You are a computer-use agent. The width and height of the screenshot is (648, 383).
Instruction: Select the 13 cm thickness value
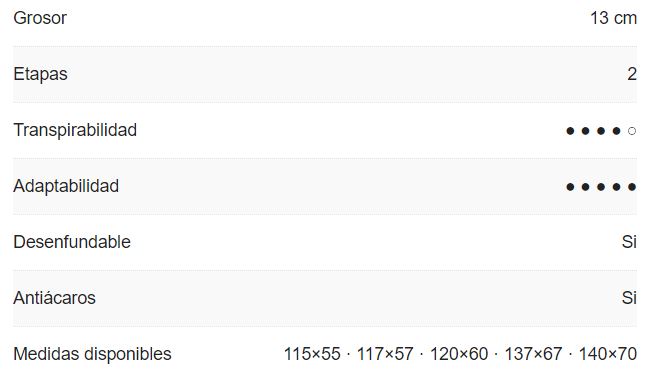coord(613,18)
